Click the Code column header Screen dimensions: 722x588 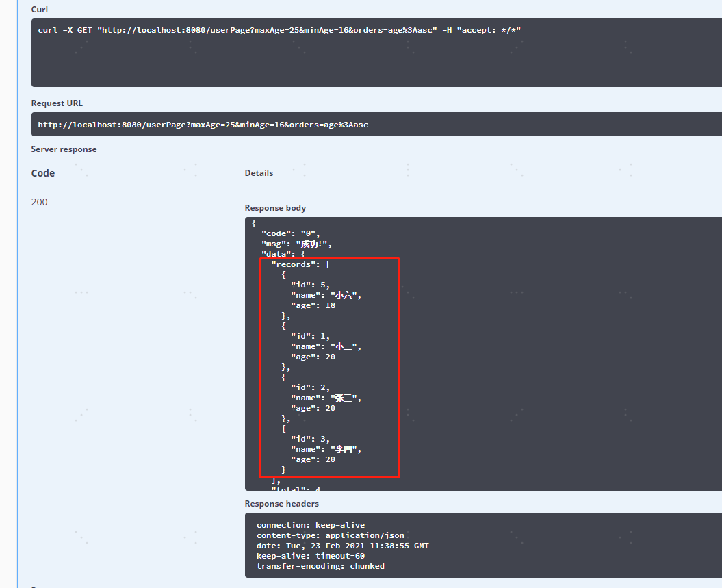(x=43, y=173)
